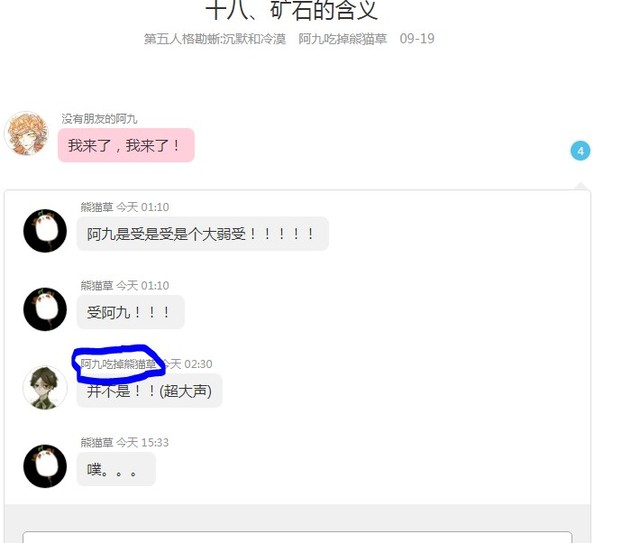The height and width of the screenshot is (543, 640).
Task: Click the 熊猫草 username on 受阿九 comment
Action: click(97, 285)
